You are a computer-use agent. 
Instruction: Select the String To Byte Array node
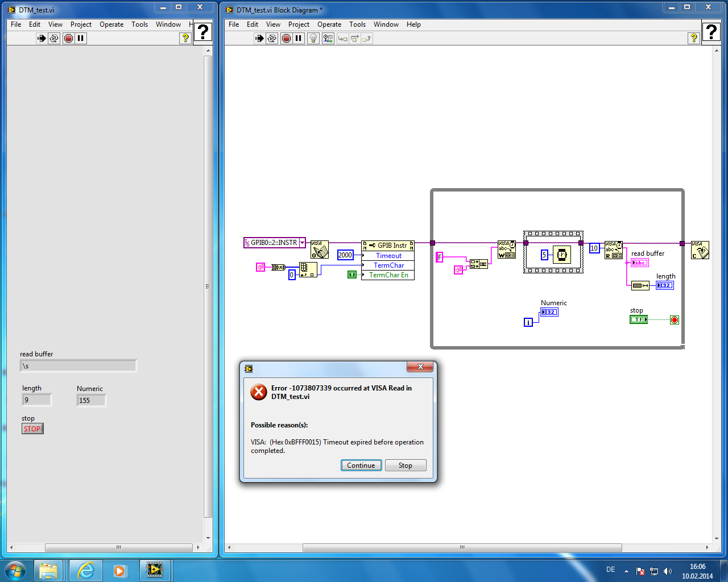[x=279, y=267]
